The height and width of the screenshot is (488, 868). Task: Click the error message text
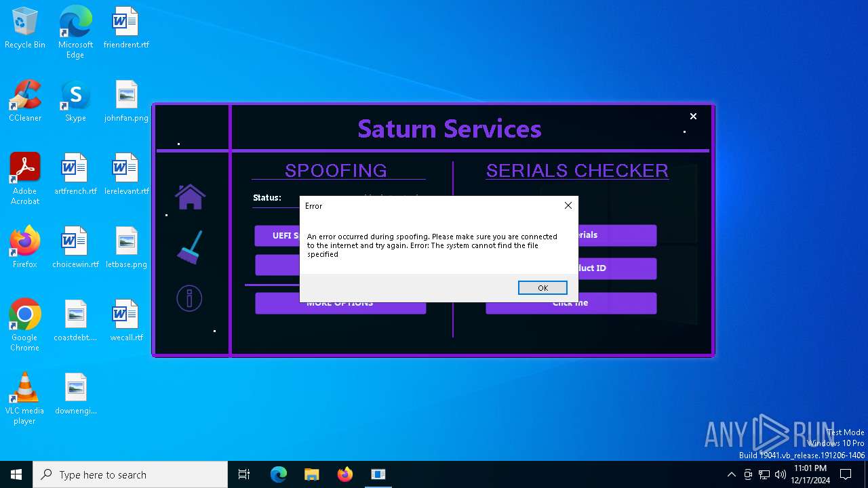(432, 245)
